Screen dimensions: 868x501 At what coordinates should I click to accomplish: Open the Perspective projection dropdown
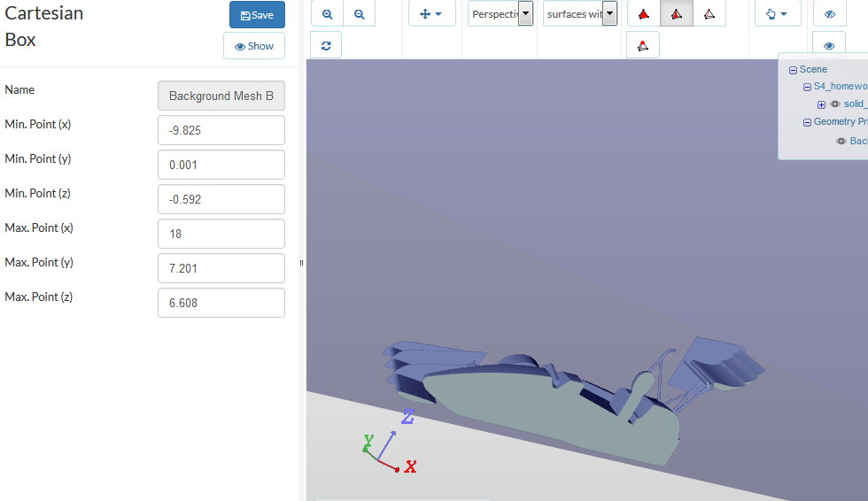[500, 14]
